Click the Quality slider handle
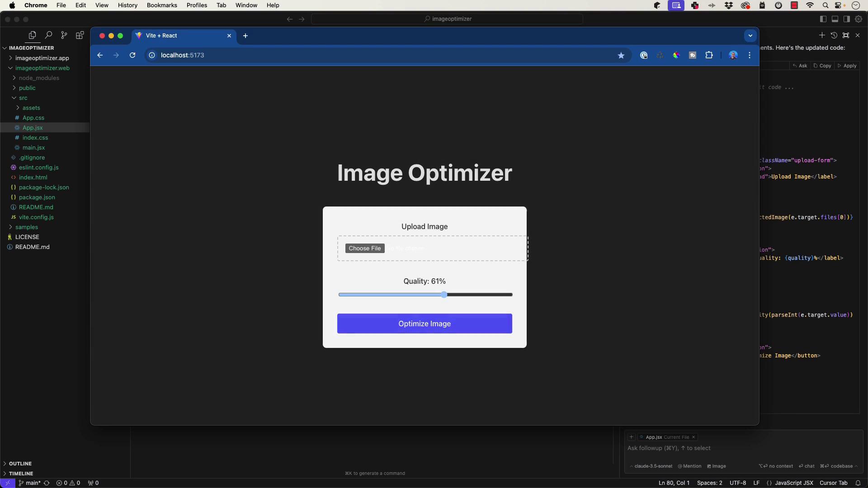Screen dimensions: 868x488 point(444,295)
